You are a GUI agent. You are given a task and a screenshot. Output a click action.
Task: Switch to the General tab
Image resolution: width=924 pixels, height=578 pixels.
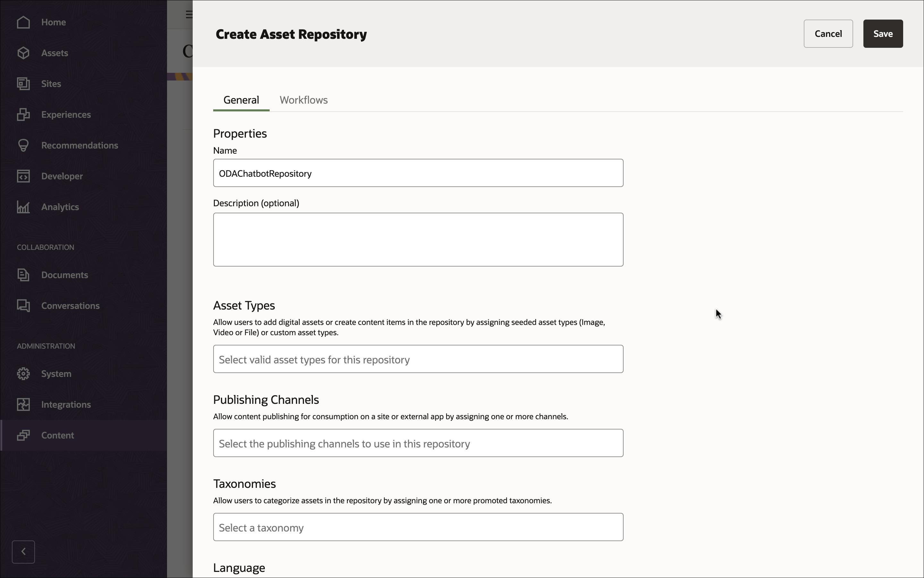click(x=241, y=100)
